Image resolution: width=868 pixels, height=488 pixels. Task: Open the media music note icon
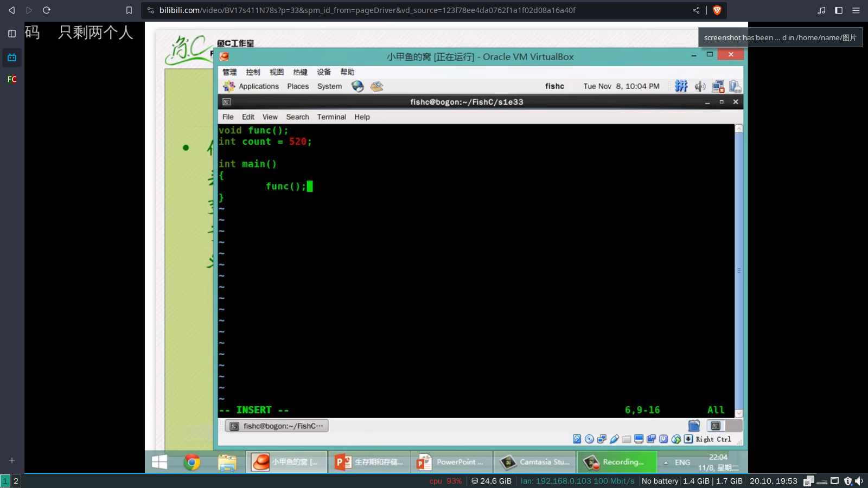(x=821, y=10)
